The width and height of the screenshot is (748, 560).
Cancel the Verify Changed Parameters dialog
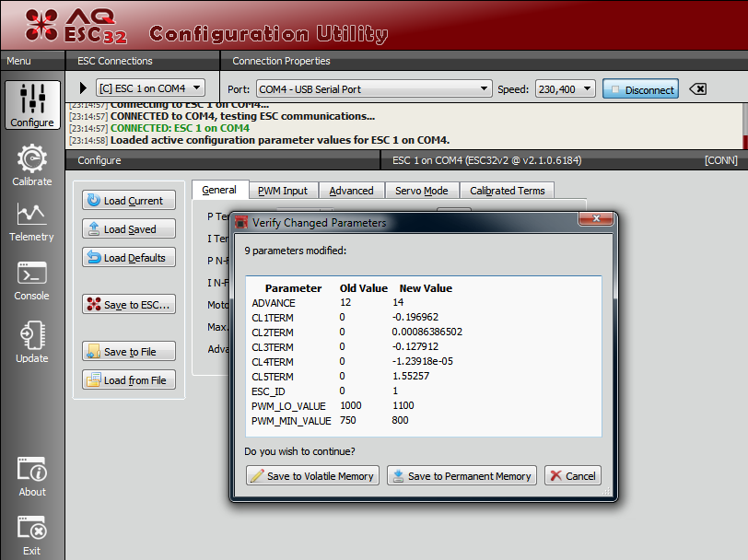573,475
